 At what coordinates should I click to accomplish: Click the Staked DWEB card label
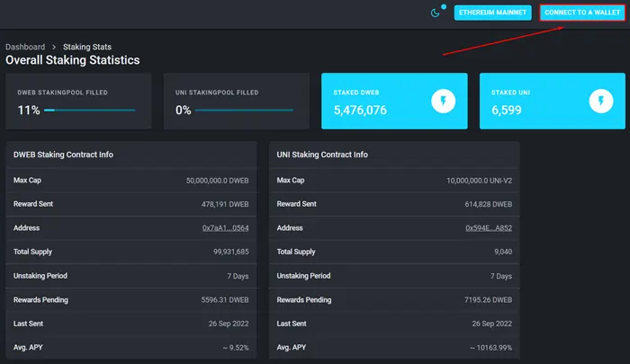(x=356, y=93)
